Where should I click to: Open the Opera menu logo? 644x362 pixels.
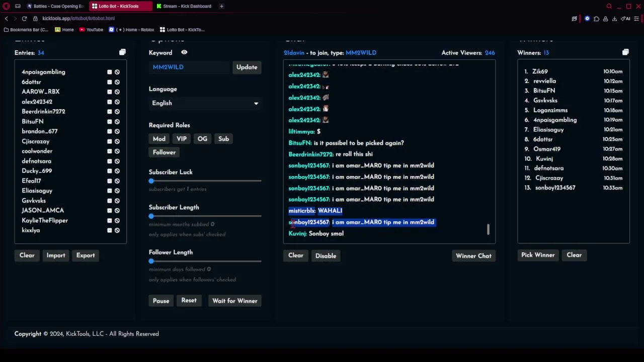tap(6, 6)
